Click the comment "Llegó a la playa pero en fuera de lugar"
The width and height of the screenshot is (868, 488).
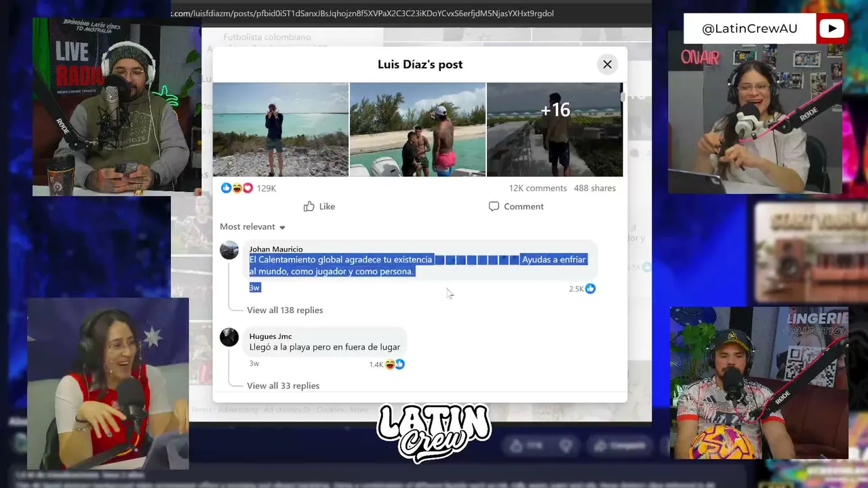coord(325,347)
